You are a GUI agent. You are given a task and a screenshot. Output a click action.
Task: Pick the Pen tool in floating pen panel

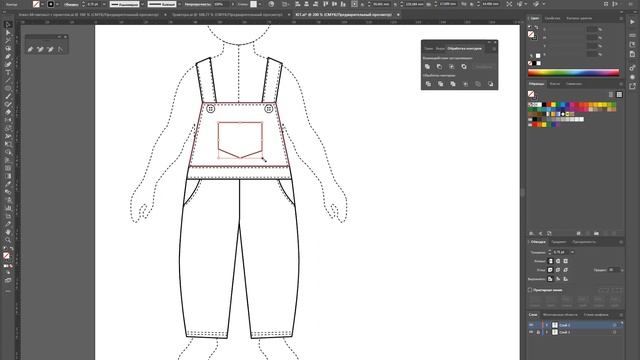tap(30, 49)
